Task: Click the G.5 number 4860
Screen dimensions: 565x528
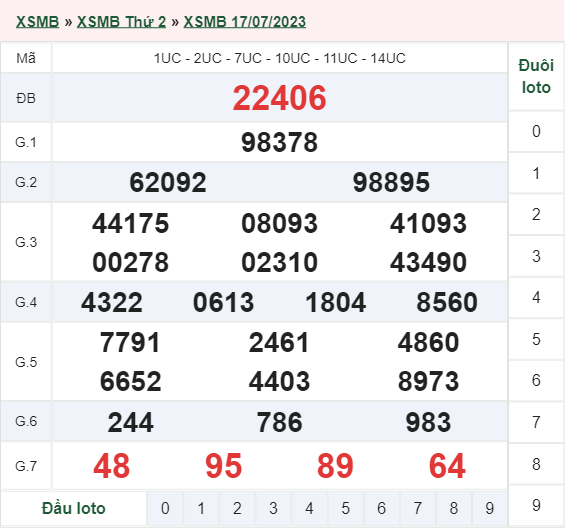Action: click(x=428, y=342)
